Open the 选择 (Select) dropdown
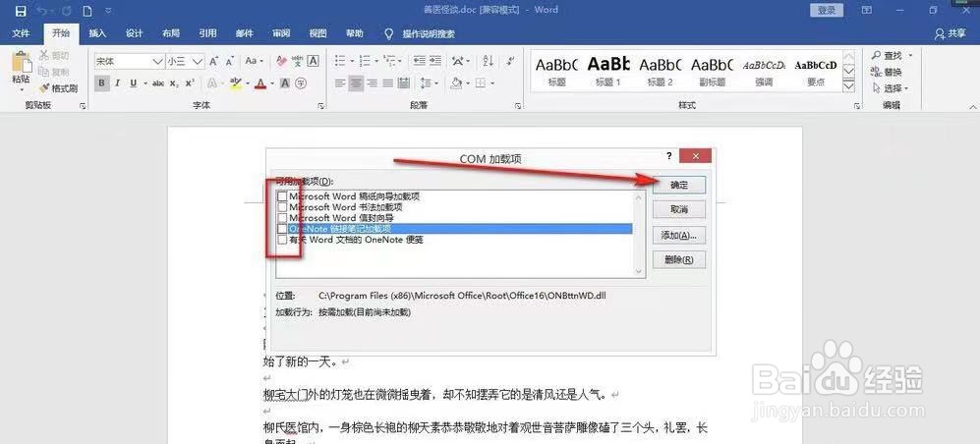 [891, 88]
